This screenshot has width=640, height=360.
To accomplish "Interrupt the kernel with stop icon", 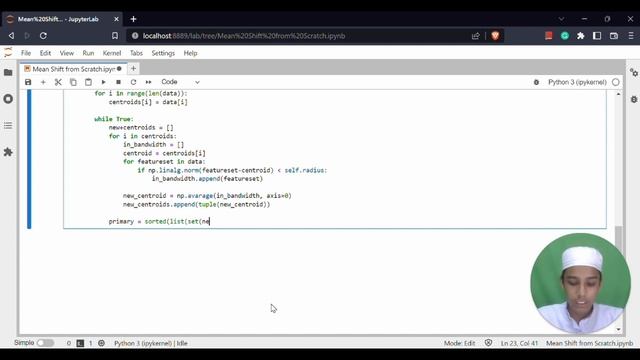I will [x=118, y=82].
